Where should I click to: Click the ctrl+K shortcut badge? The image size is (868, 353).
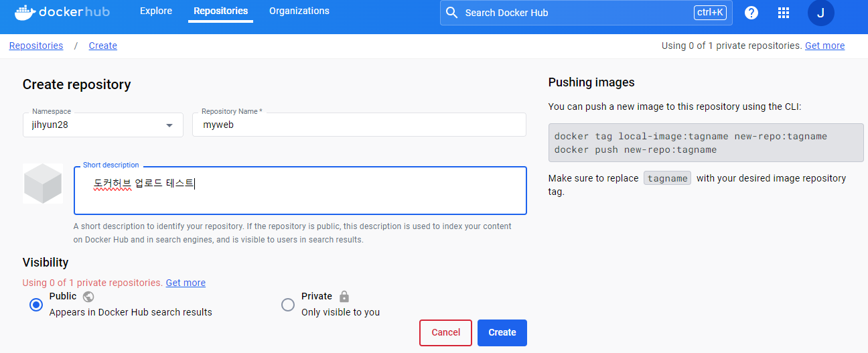(x=710, y=13)
